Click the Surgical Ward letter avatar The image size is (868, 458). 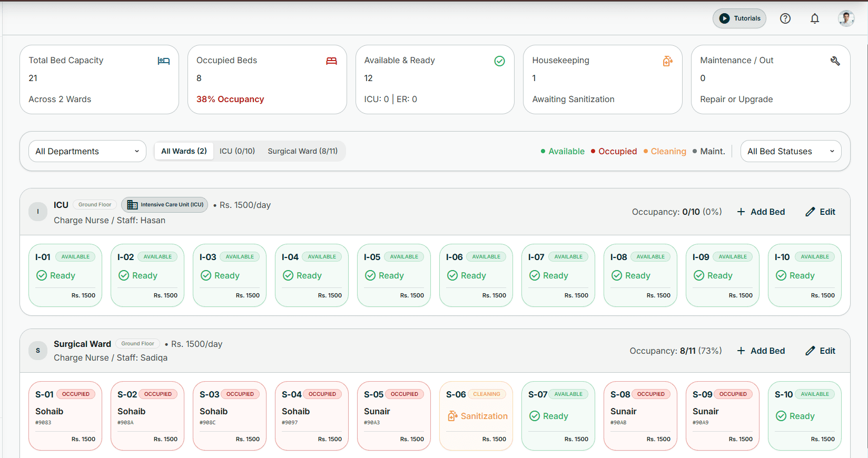[38, 351]
